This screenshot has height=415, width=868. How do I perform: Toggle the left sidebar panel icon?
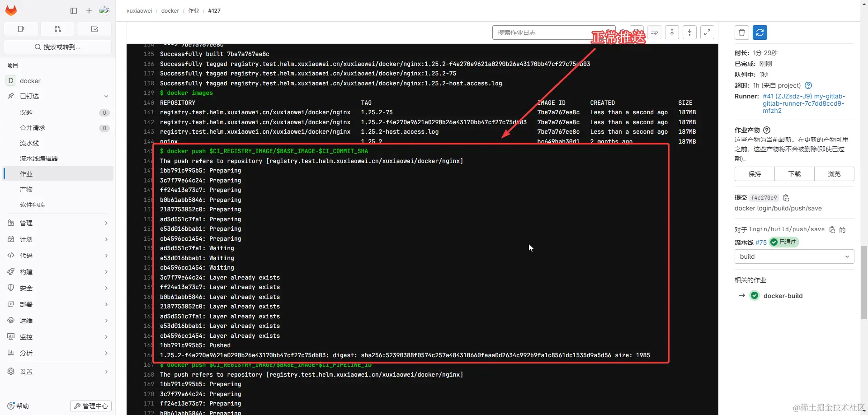74,11
